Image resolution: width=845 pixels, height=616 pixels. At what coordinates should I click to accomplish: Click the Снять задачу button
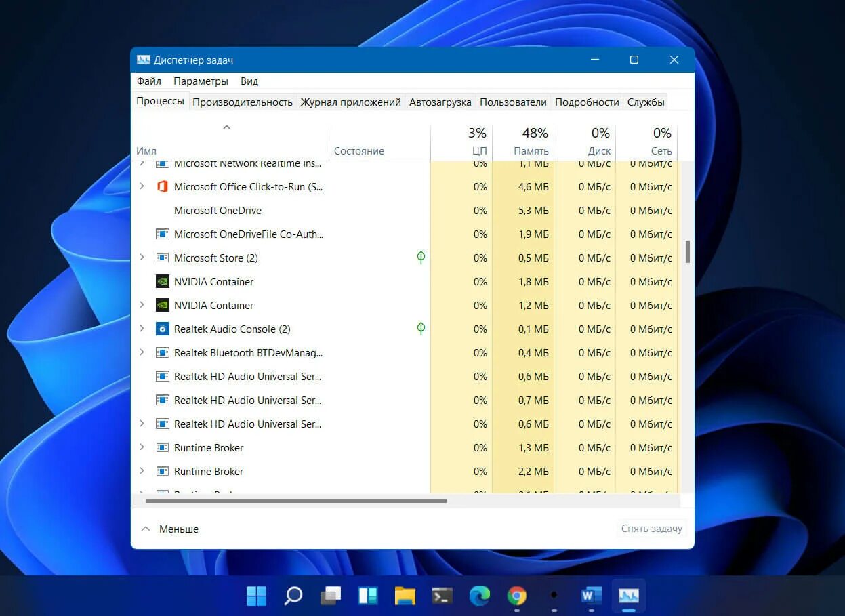tap(652, 529)
